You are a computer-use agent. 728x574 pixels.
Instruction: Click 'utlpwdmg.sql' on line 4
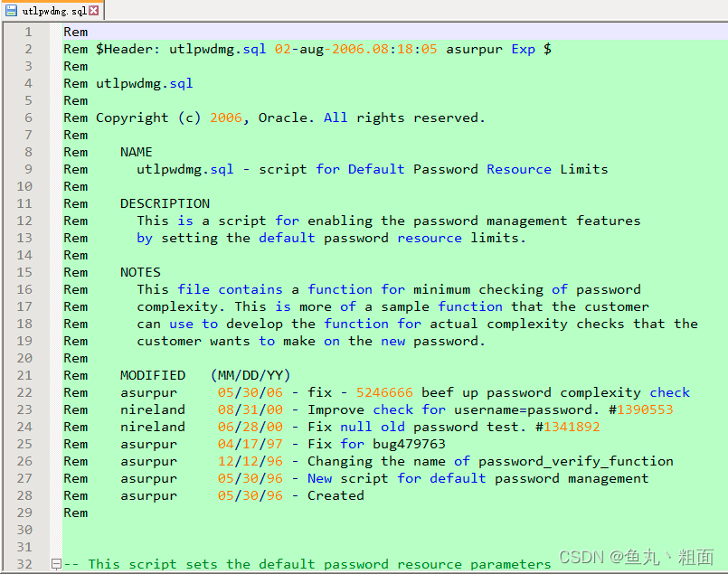[x=145, y=84]
